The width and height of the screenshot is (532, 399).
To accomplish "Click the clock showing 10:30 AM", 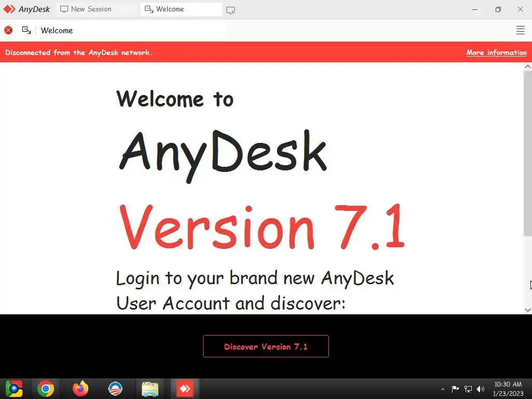I will point(508,384).
